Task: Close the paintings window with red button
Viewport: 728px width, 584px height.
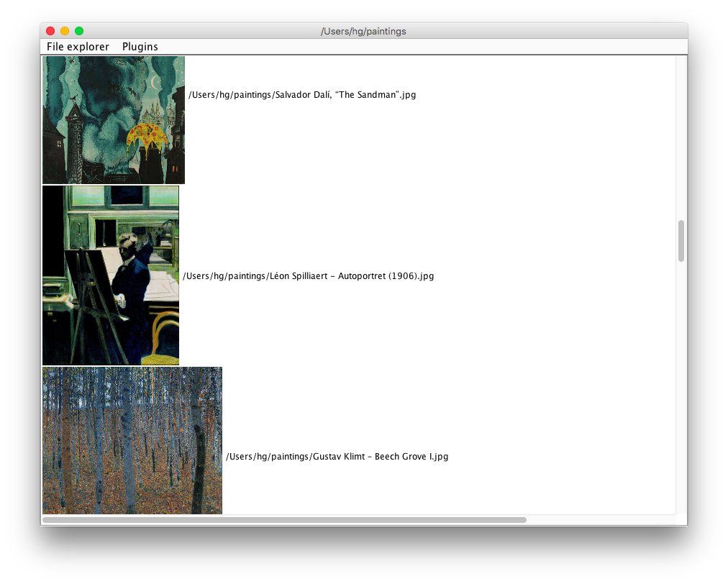Action: pos(50,31)
